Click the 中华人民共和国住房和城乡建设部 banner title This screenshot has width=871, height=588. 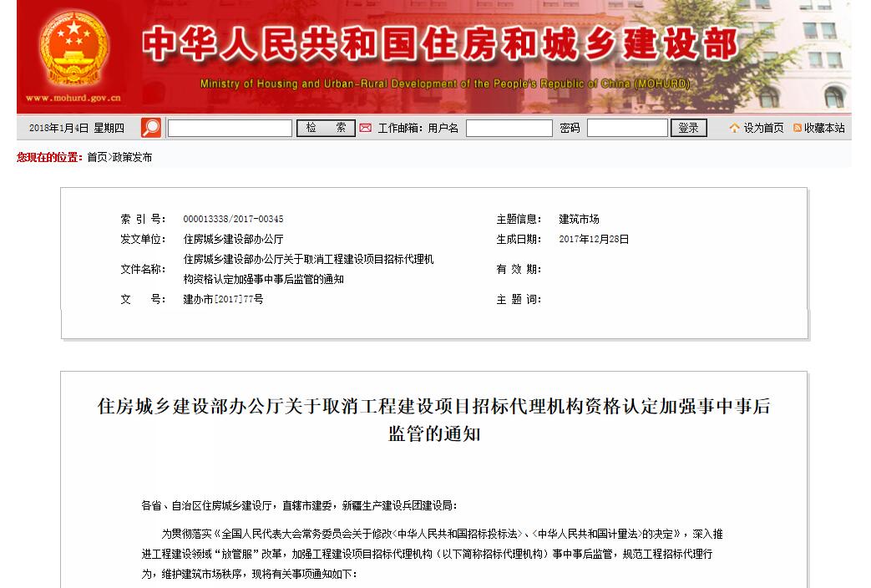(439, 43)
